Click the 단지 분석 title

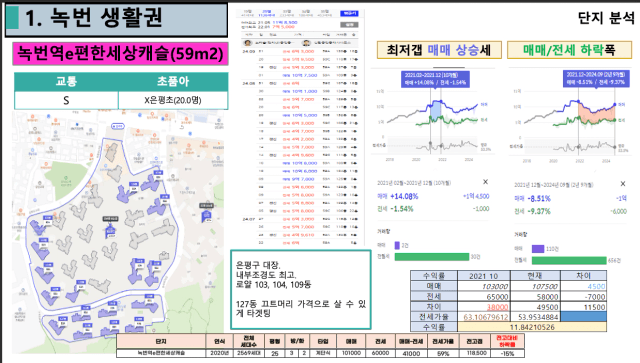pyautogui.click(x=606, y=18)
